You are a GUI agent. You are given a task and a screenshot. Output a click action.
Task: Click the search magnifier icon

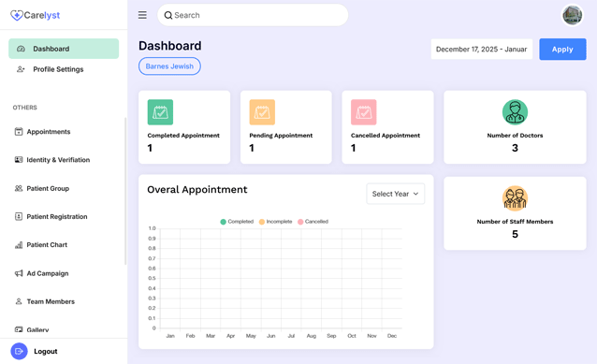click(x=167, y=15)
